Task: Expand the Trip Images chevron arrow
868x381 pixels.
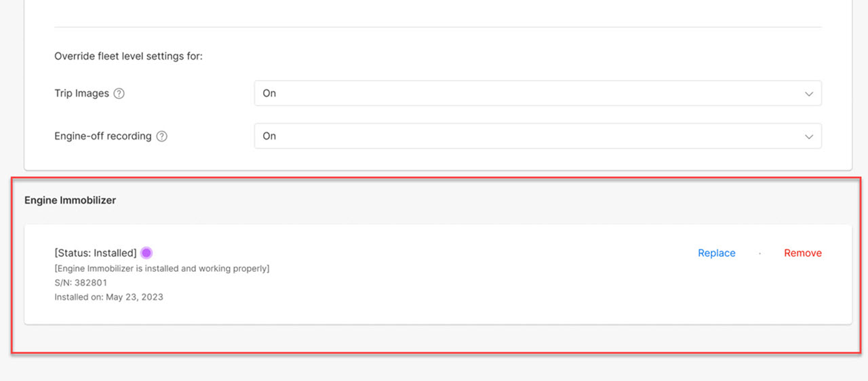Action: pyautogui.click(x=808, y=94)
